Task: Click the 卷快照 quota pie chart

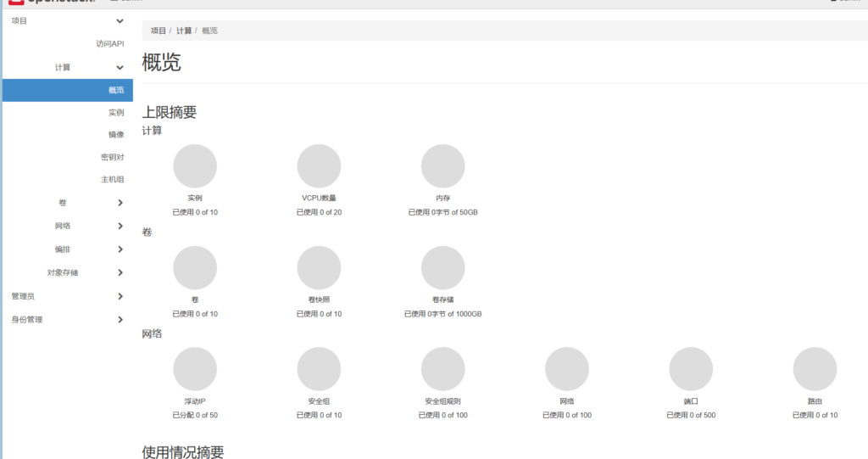Action: click(x=319, y=268)
